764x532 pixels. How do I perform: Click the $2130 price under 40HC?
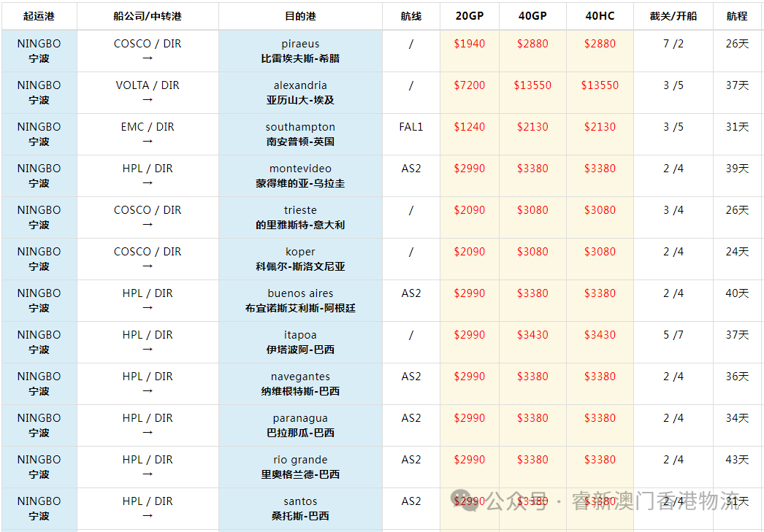600,127
